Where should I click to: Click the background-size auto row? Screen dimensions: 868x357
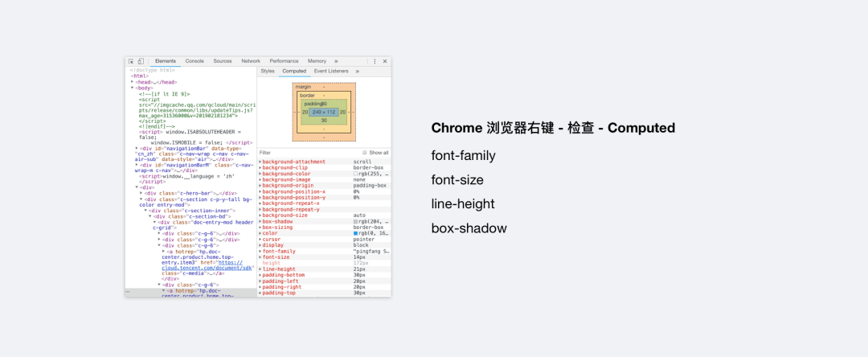pyautogui.click(x=324, y=215)
